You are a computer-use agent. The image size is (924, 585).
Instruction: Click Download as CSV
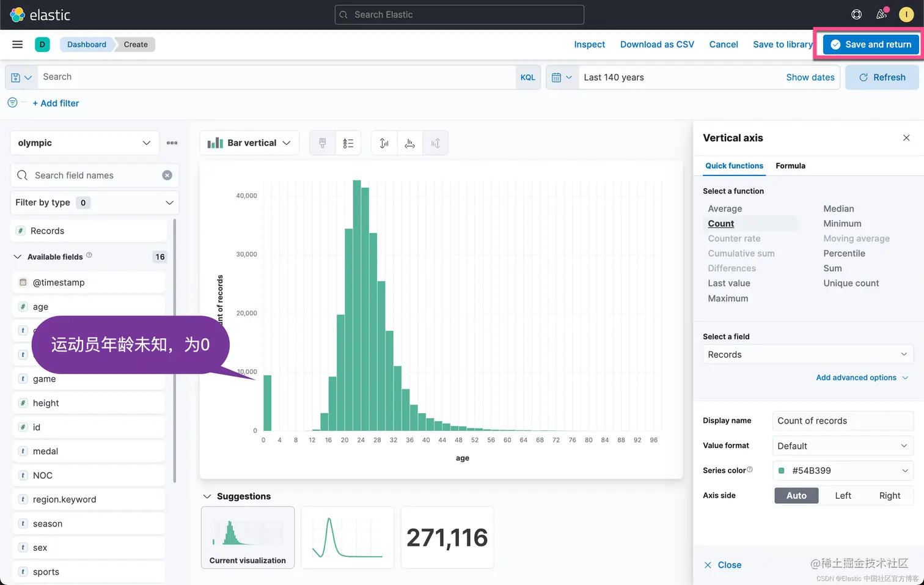point(657,44)
